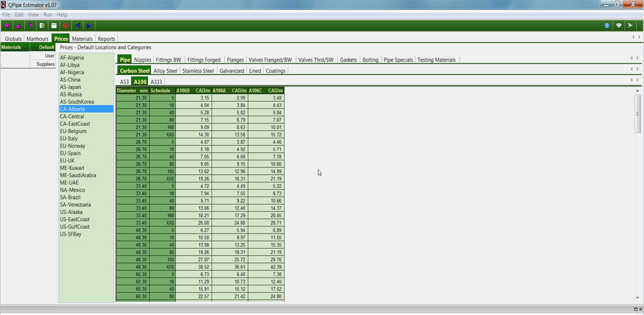Click left tab-scroll arrow in the A106 row
This screenshot has width=644, height=315.
pos(632,80)
